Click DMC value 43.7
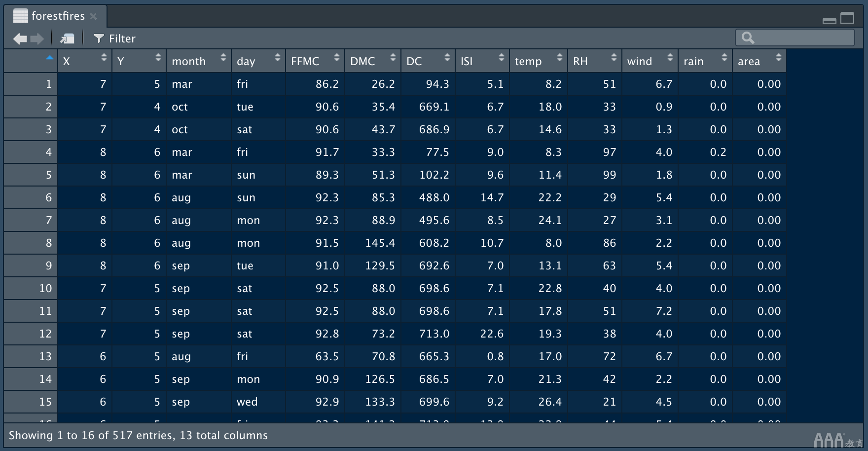 (x=383, y=130)
